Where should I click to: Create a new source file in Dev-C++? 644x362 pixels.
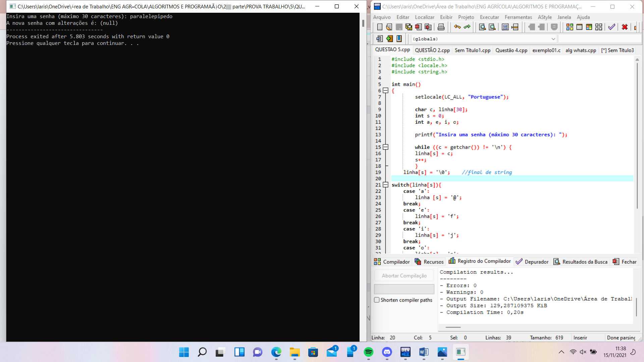point(380,27)
